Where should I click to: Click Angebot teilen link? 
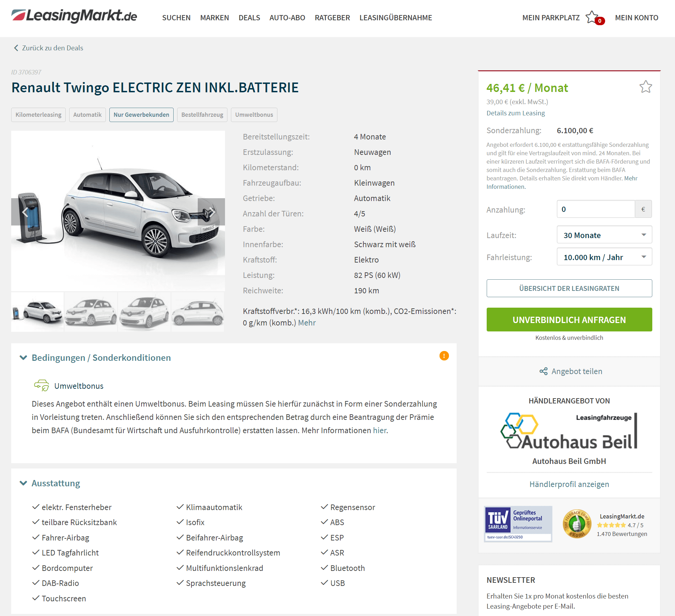pos(577,371)
